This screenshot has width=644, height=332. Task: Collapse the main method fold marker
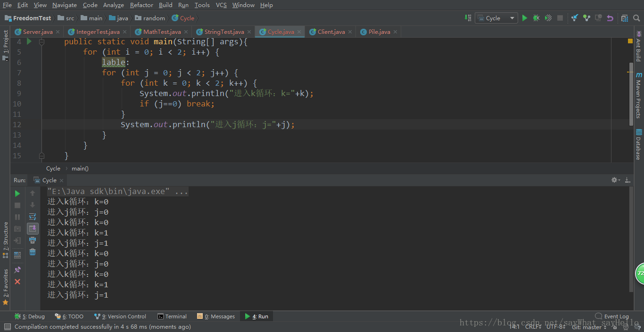41,41
